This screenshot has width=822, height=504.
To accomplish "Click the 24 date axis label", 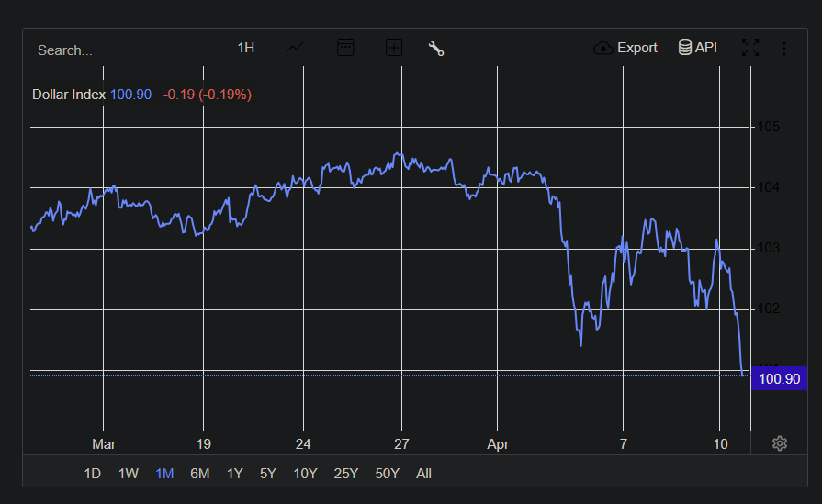I will coord(303,444).
